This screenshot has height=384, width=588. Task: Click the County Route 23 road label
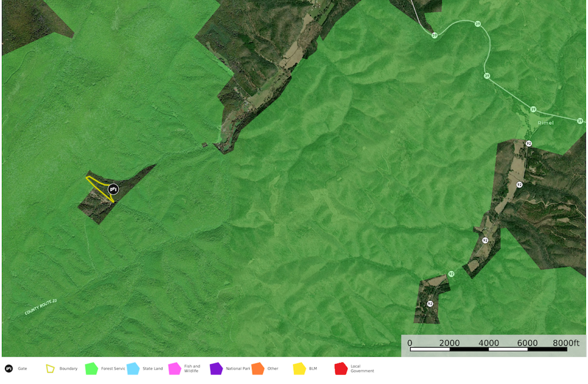point(41,306)
